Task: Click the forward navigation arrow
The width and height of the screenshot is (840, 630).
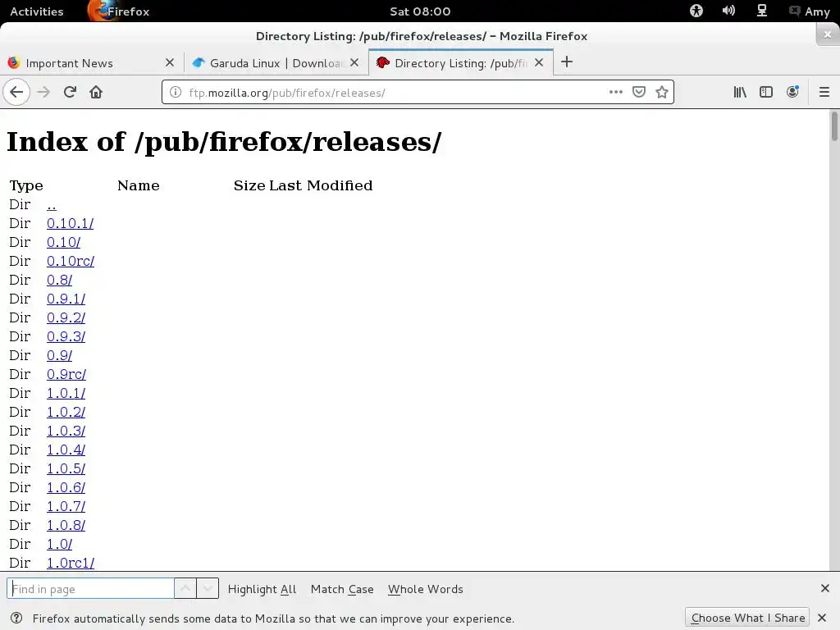Action: pos(43,92)
